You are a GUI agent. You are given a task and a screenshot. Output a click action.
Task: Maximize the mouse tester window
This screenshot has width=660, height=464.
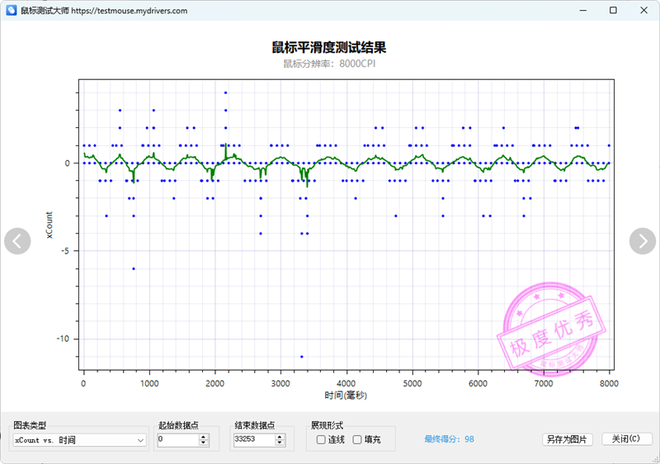tap(603, 10)
